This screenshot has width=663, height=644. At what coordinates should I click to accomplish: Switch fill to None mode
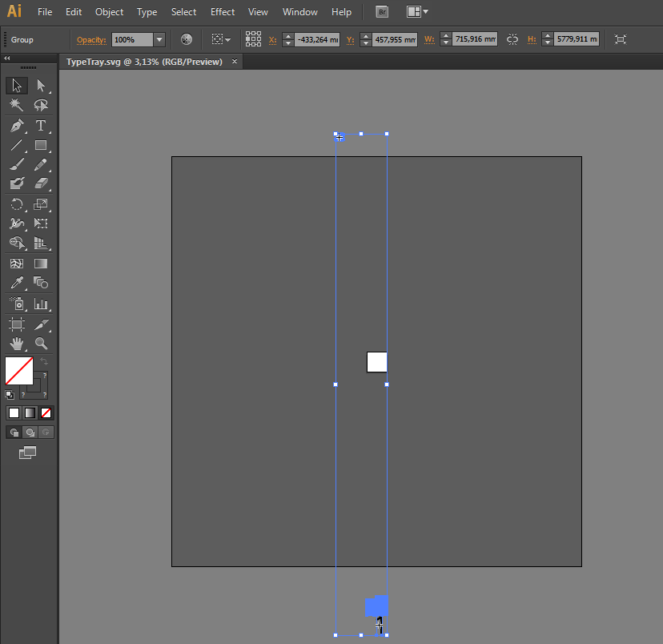[x=46, y=413]
